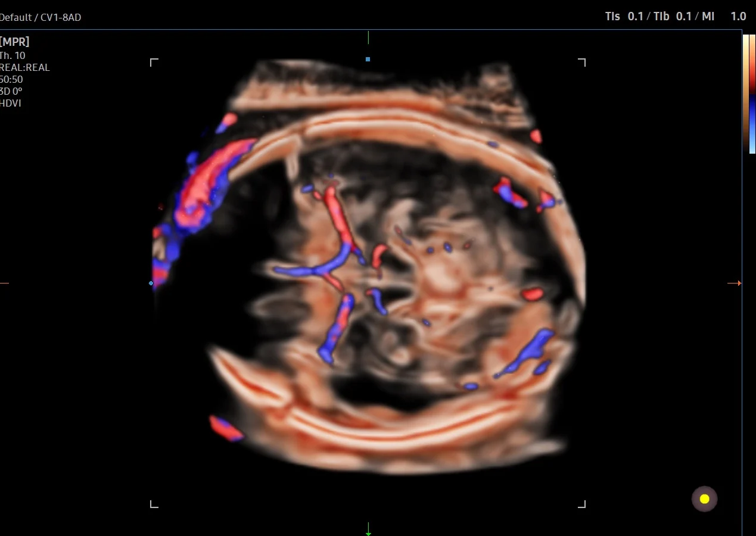Click the '3D 0°' rotation readout
The width and height of the screenshot is (756, 536).
point(11,91)
